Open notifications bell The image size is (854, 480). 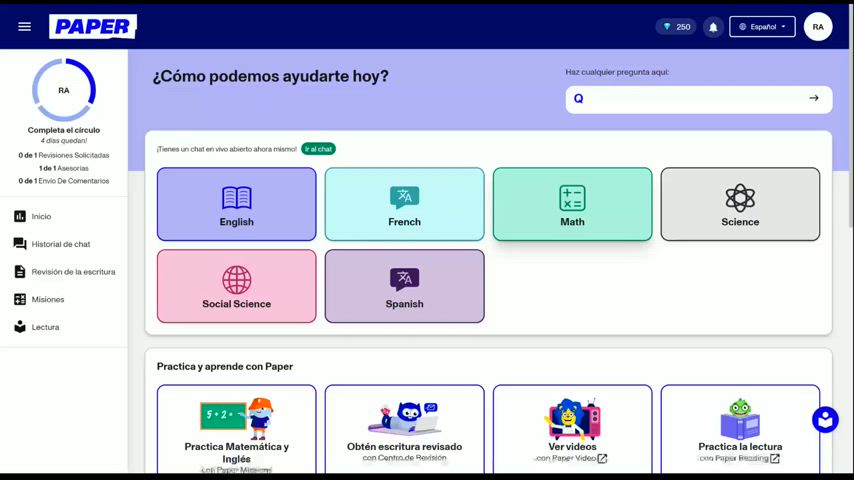[713, 27]
